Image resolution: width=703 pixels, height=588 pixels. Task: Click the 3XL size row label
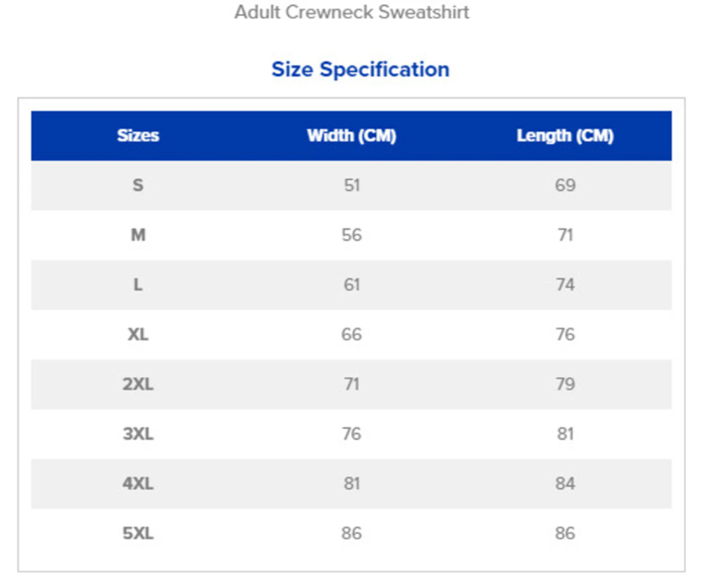point(138,434)
